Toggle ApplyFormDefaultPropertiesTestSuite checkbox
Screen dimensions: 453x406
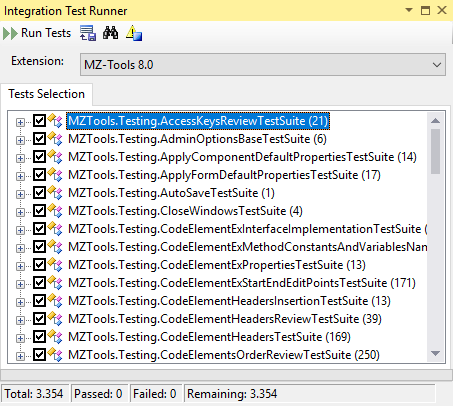pyautogui.click(x=39, y=175)
